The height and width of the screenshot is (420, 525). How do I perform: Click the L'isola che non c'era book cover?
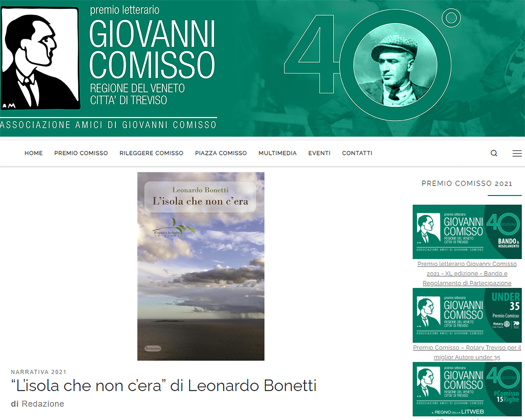(x=201, y=266)
